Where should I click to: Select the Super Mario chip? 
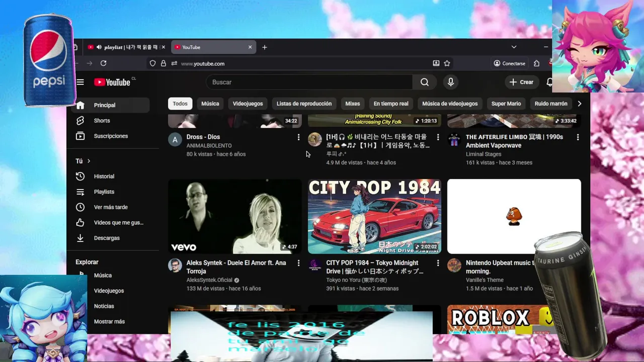pos(506,104)
